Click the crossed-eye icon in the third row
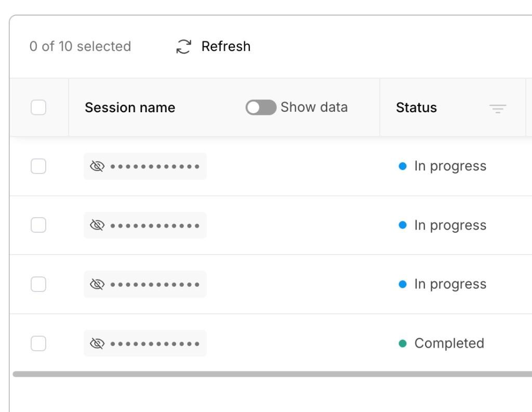This screenshot has height=412, width=532. point(97,284)
